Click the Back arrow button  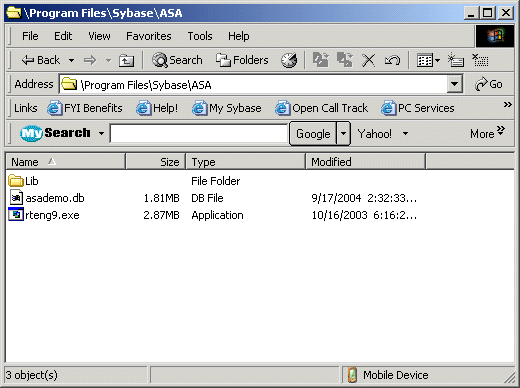point(40,60)
